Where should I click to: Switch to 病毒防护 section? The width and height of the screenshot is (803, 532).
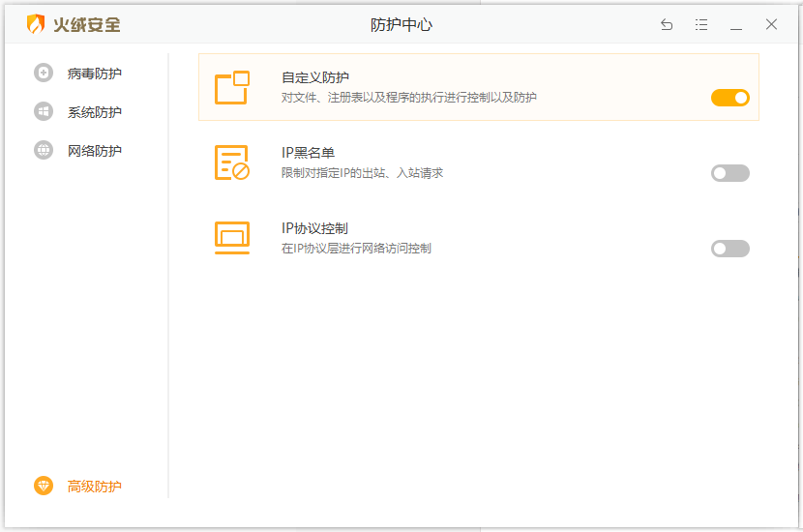94,74
